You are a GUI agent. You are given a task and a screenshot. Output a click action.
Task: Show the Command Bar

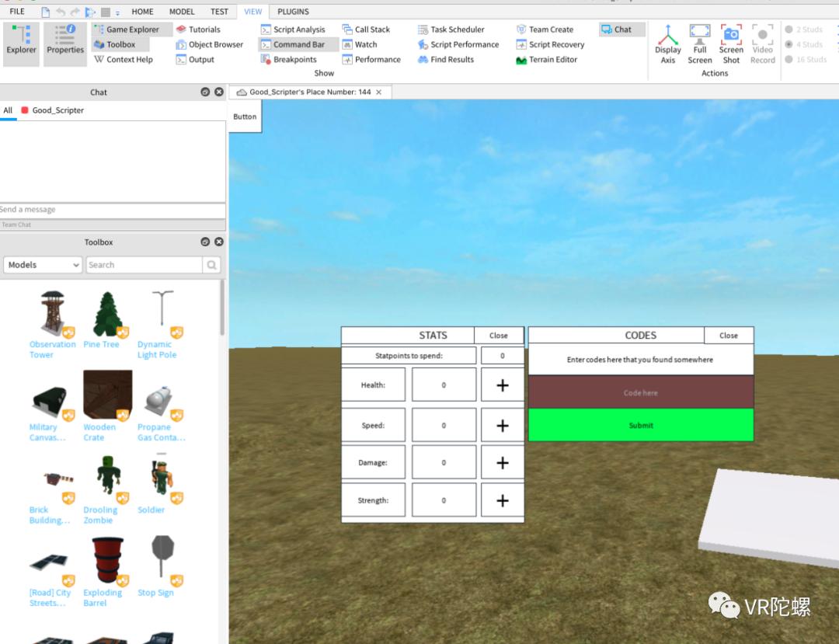297,44
